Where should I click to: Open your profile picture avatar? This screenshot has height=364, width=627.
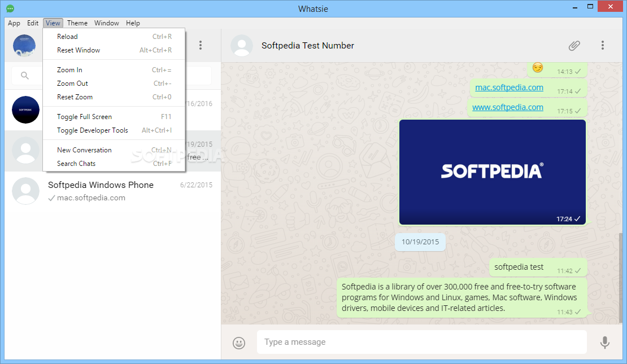coord(24,46)
